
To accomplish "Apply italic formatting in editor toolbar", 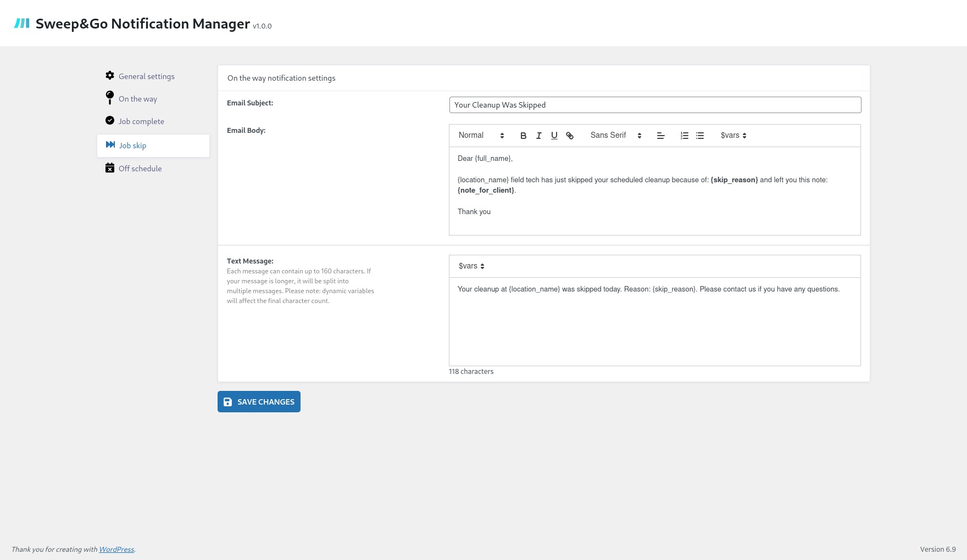I will (x=538, y=136).
